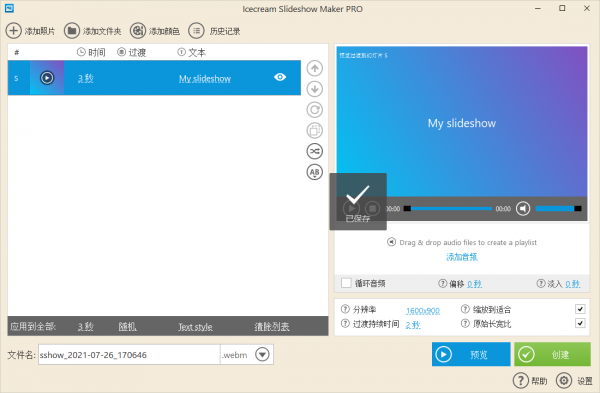Edit the My slideshow text link
Viewport: 600px width, 393px height.
pyautogui.click(x=205, y=79)
